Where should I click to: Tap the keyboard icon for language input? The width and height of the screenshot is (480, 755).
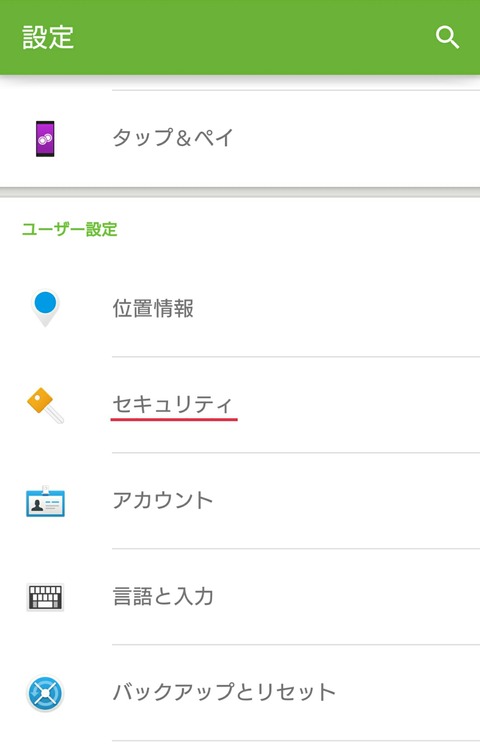point(45,597)
